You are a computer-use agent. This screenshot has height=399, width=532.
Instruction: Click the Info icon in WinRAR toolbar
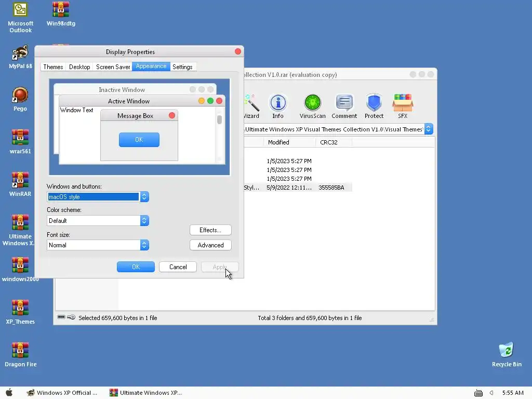click(278, 107)
